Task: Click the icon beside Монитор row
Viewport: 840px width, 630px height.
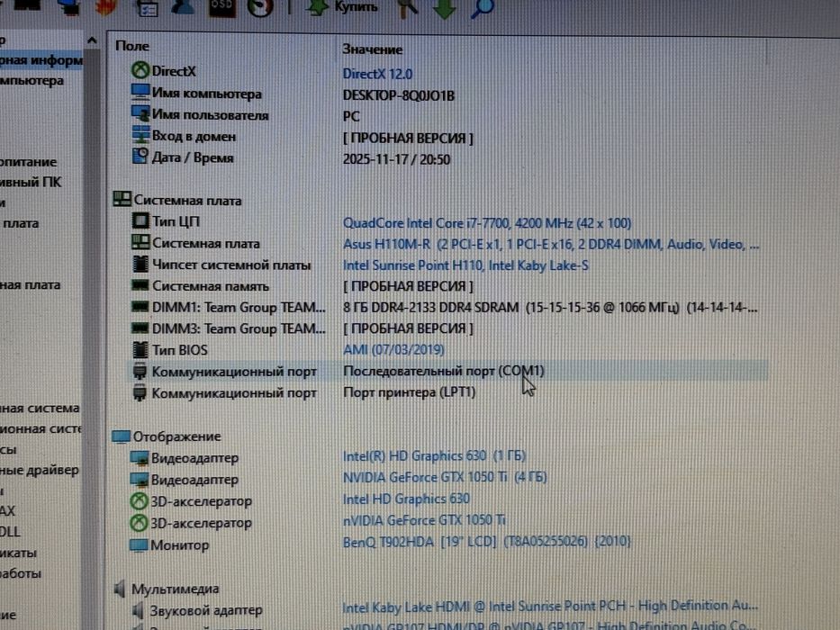Action: (x=139, y=544)
